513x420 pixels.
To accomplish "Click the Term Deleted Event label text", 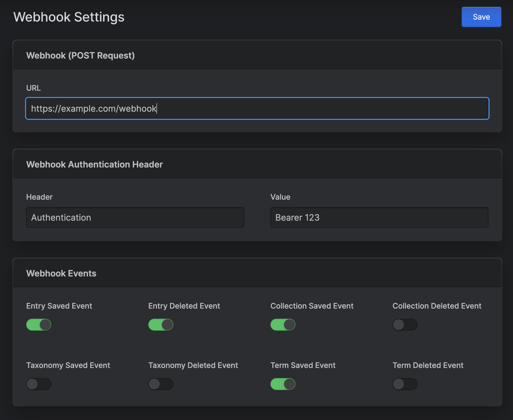I will coord(428,365).
